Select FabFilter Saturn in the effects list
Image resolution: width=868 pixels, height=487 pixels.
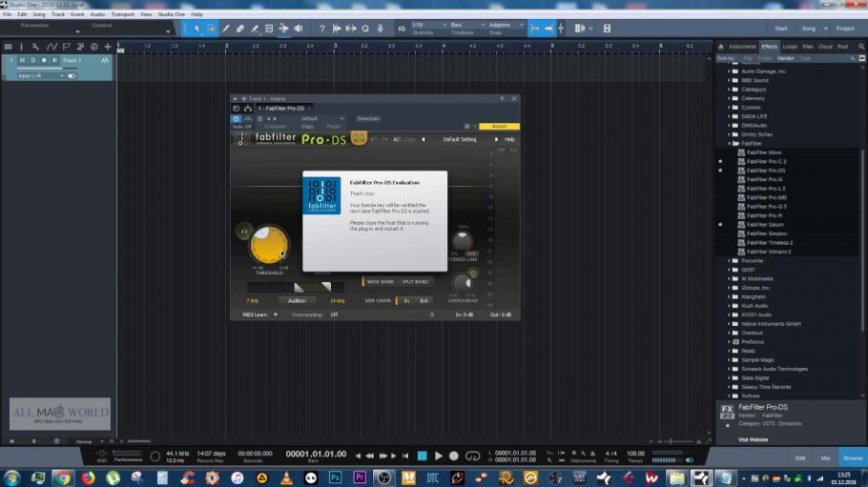click(765, 225)
